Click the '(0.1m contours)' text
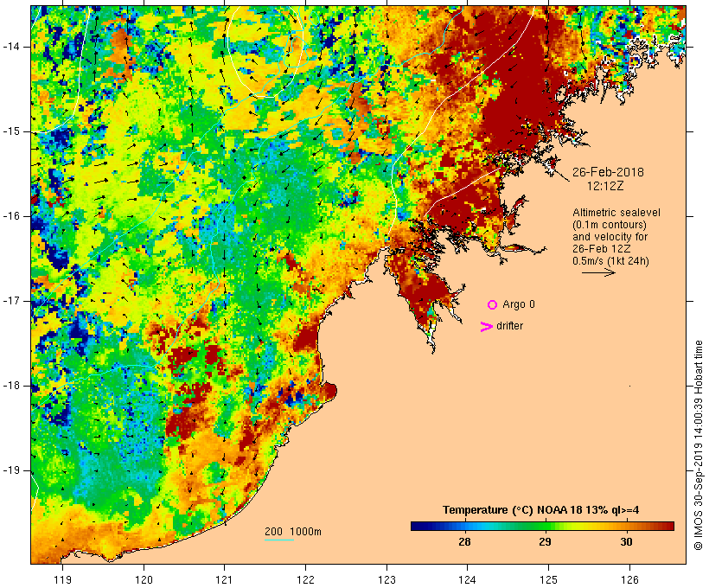 click(610, 225)
